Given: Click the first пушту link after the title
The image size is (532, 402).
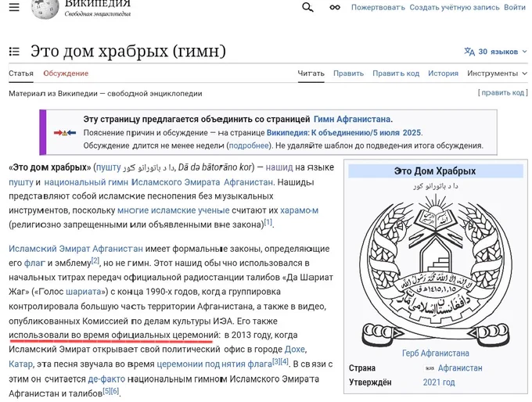Looking at the screenshot, I should point(108,167).
